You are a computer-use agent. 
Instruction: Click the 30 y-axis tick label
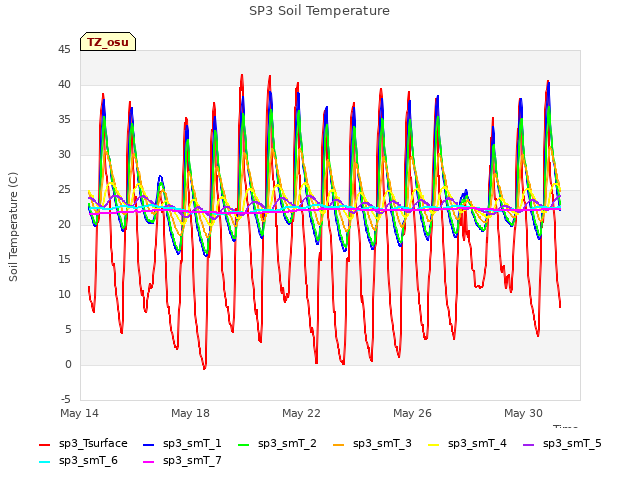coord(64,154)
